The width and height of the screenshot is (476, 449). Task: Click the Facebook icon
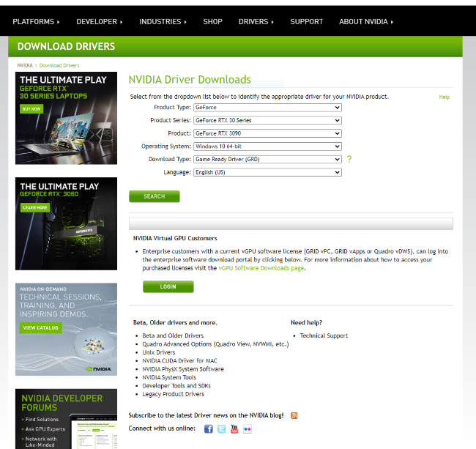[x=208, y=429]
